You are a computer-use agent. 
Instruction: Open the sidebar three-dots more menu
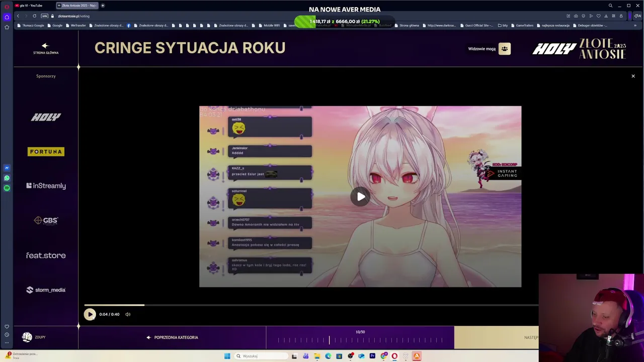click(x=7, y=342)
